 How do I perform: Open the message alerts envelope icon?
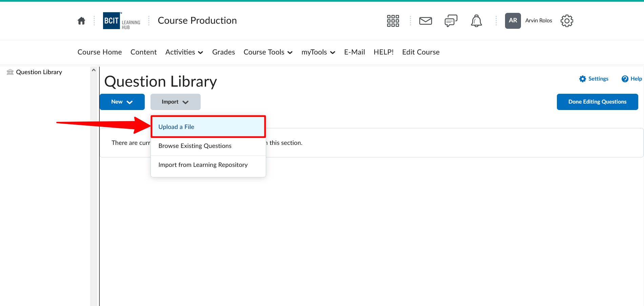coord(425,21)
